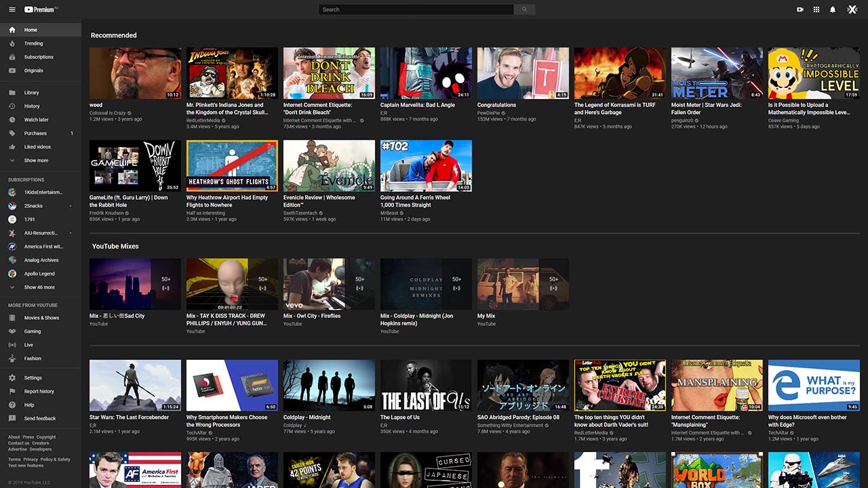Open 'Star Wars: The Last Forcebender' title
868x488 pixels.
coord(130,418)
